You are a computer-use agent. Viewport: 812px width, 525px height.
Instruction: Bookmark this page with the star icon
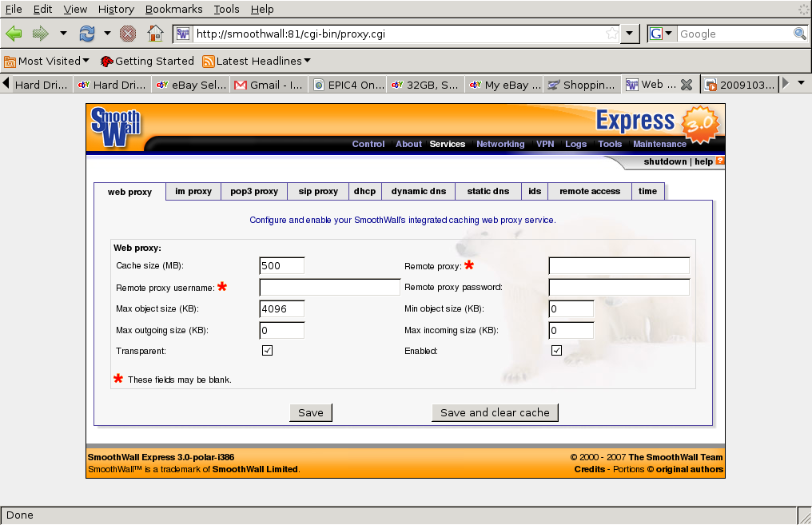(x=611, y=34)
